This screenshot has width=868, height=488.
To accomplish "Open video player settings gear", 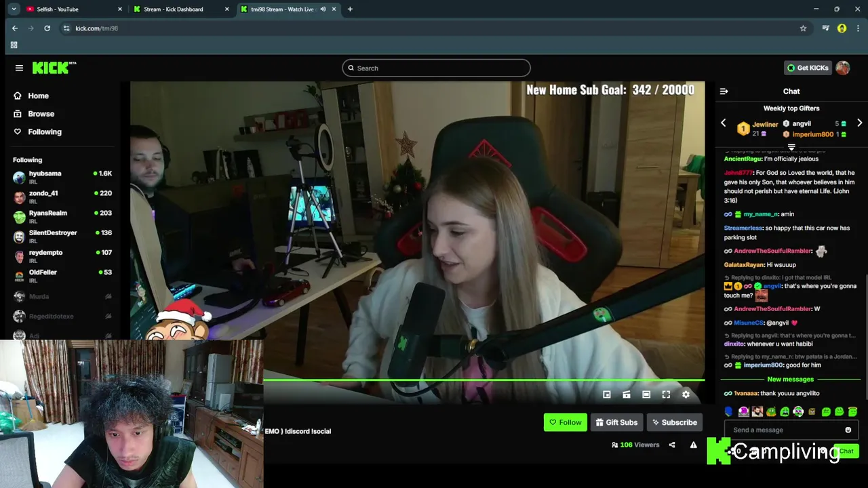I will pos(686,394).
